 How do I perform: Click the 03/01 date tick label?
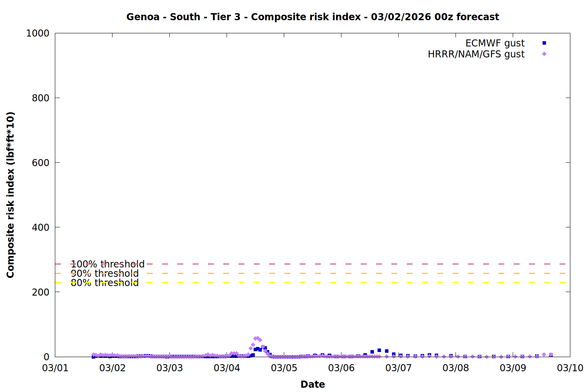[x=55, y=368]
